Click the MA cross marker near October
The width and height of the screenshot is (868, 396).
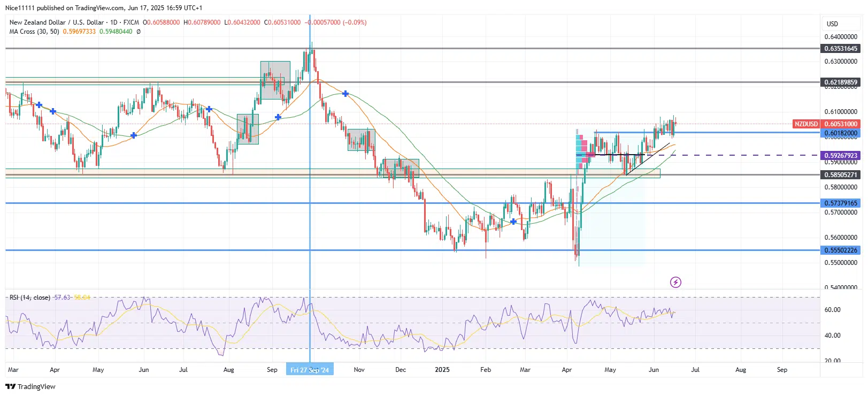[346, 94]
